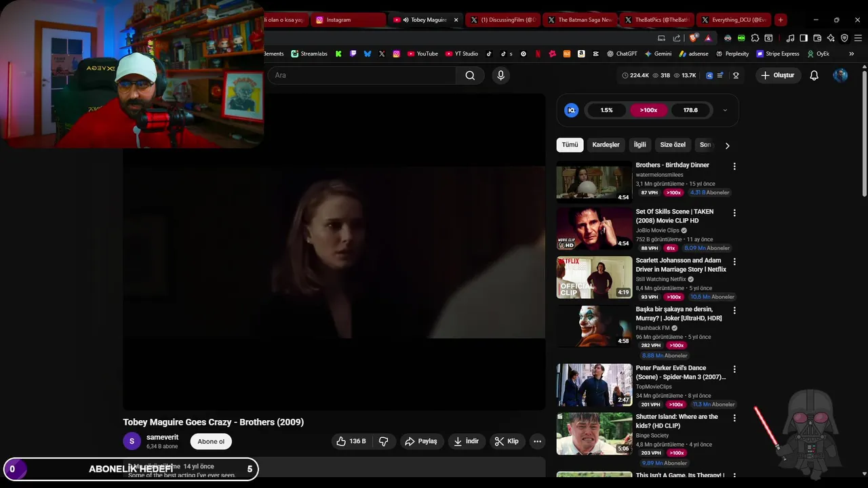Screen dimensions: 868x488
Task: Toggle the trophy icon near channel stats
Action: [x=736, y=75]
